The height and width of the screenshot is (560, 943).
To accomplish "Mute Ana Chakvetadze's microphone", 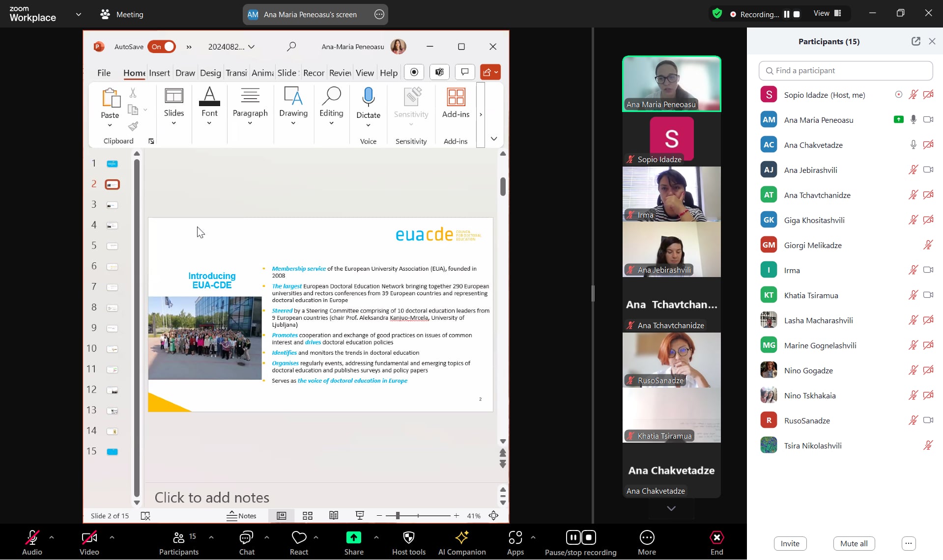I will click(x=913, y=145).
